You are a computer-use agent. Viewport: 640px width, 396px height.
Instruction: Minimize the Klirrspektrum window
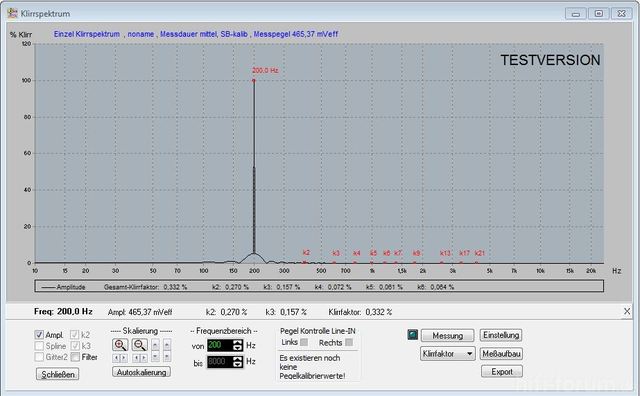[x=576, y=13]
